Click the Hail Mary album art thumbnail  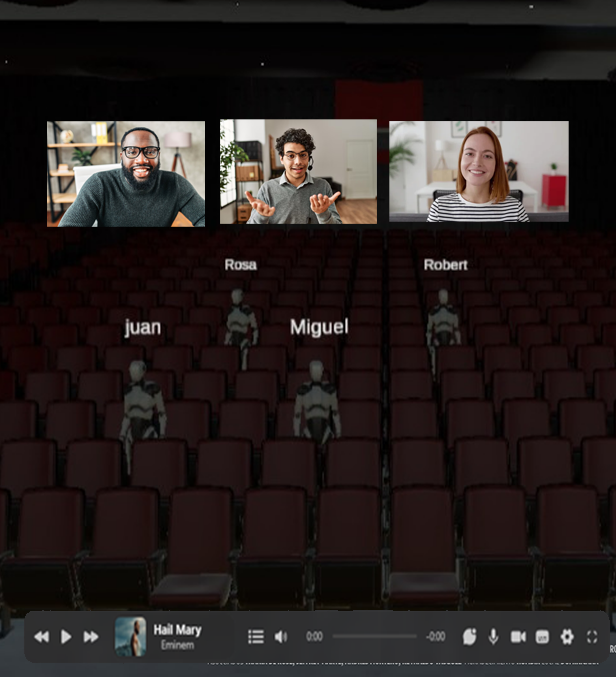pyautogui.click(x=130, y=636)
